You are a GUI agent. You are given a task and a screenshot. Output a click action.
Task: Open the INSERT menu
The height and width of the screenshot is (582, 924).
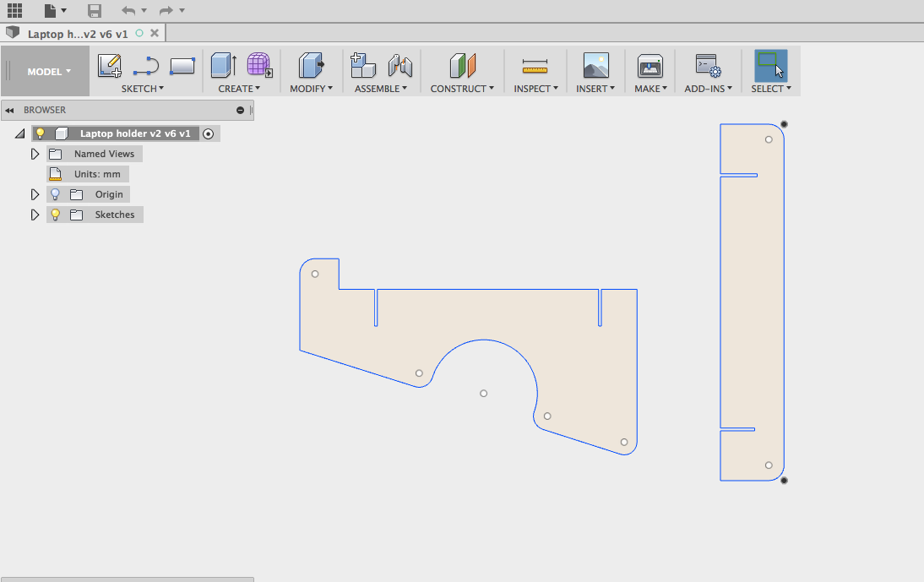(595, 89)
